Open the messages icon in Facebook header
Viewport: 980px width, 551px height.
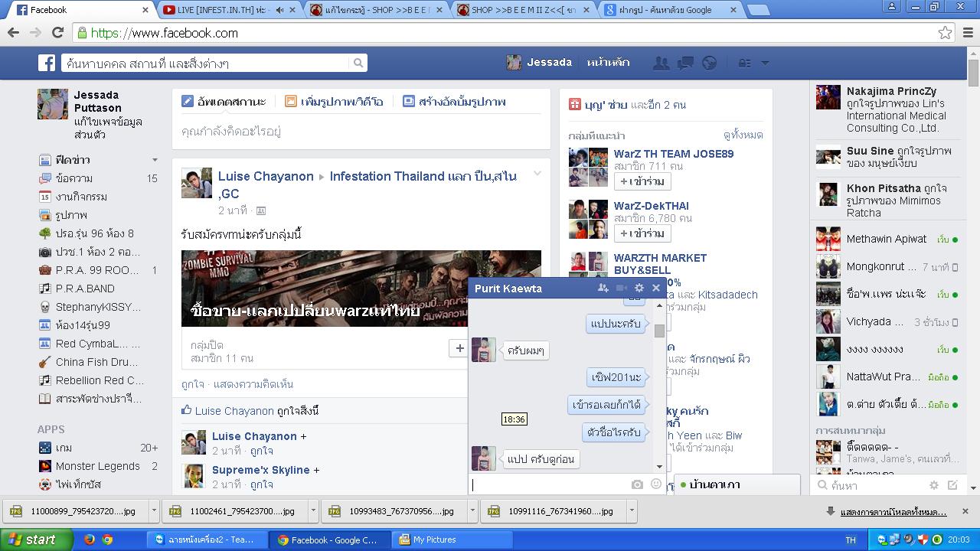pos(685,63)
